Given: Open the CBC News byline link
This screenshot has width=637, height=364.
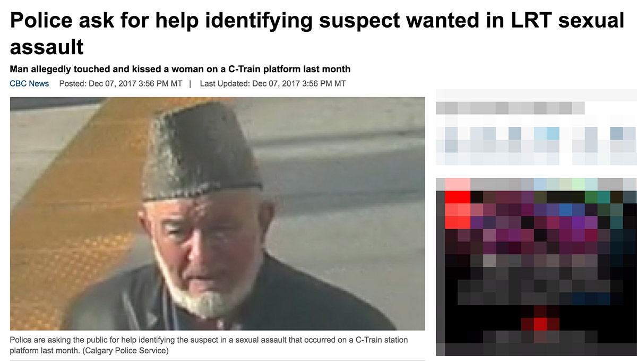Looking at the screenshot, I should (29, 84).
